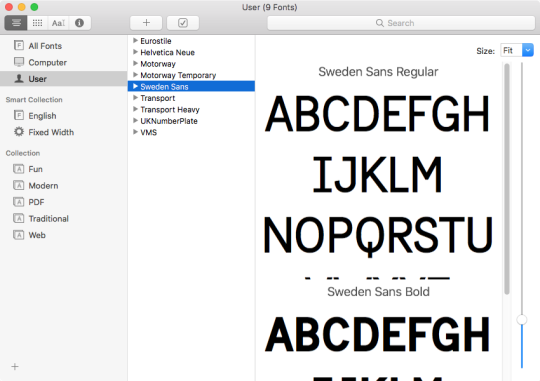Switch to repertoire grid view icon
The height and width of the screenshot is (381, 540).
point(37,23)
